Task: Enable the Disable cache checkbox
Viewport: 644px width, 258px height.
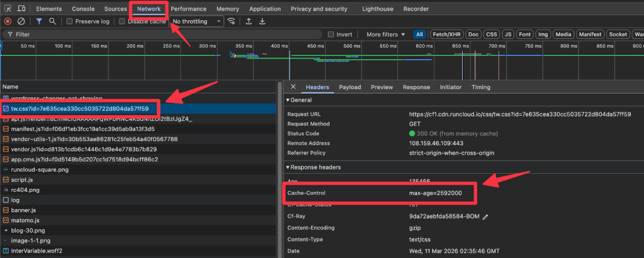Action: coord(122,21)
